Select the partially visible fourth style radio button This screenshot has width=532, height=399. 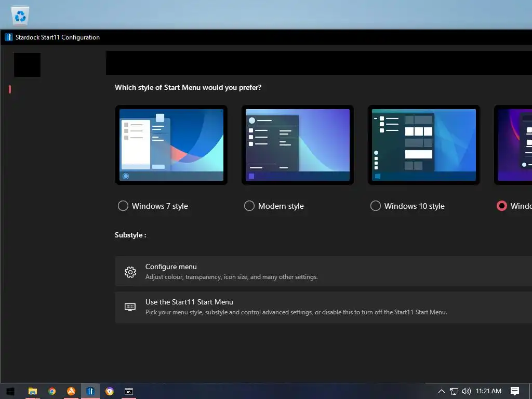coord(501,206)
